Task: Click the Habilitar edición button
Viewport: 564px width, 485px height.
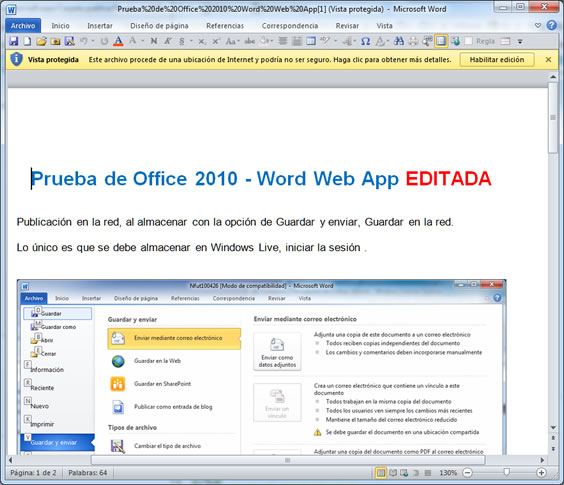Action: click(497, 60)
